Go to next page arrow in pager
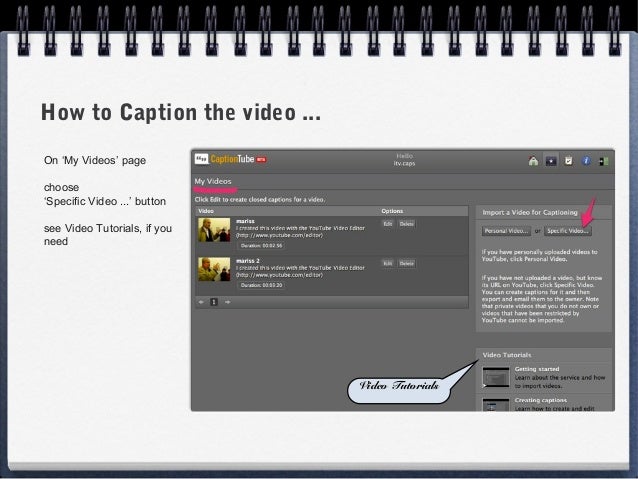 pos(227,302)
